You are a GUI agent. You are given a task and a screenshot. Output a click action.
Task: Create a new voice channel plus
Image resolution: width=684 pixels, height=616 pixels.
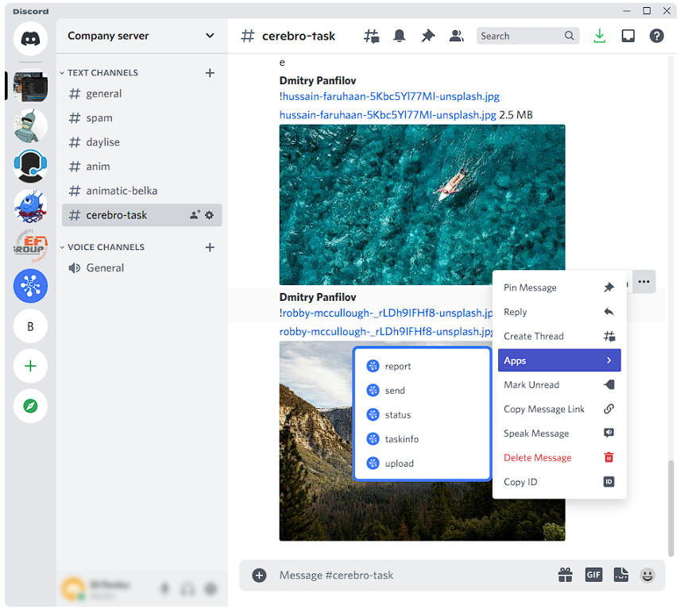(x=210, y=247)
